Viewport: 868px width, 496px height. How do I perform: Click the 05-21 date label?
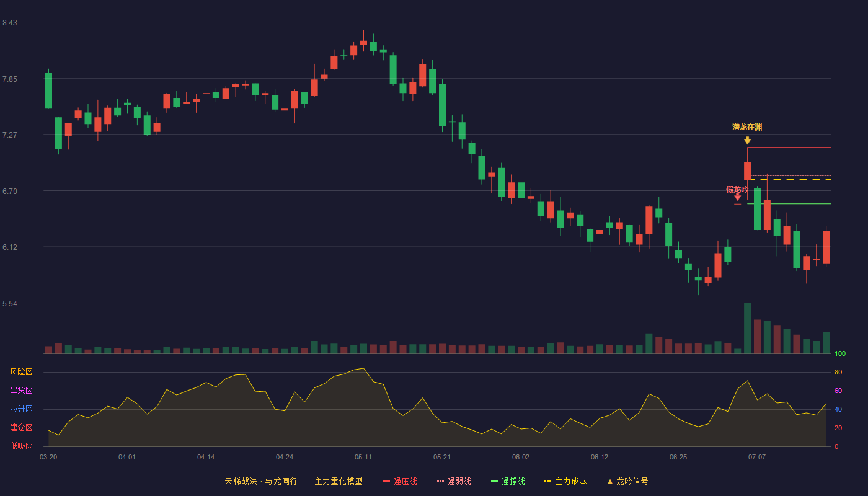(x=442, y=457)
